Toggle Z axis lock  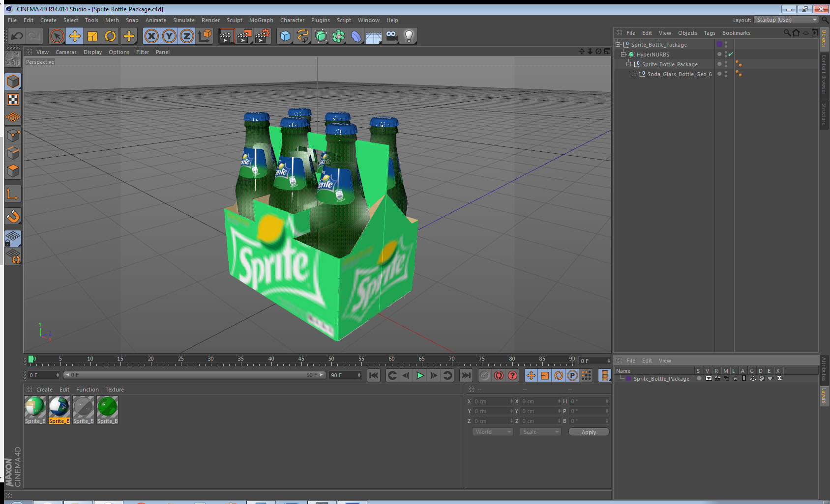(x=187, y=36)
